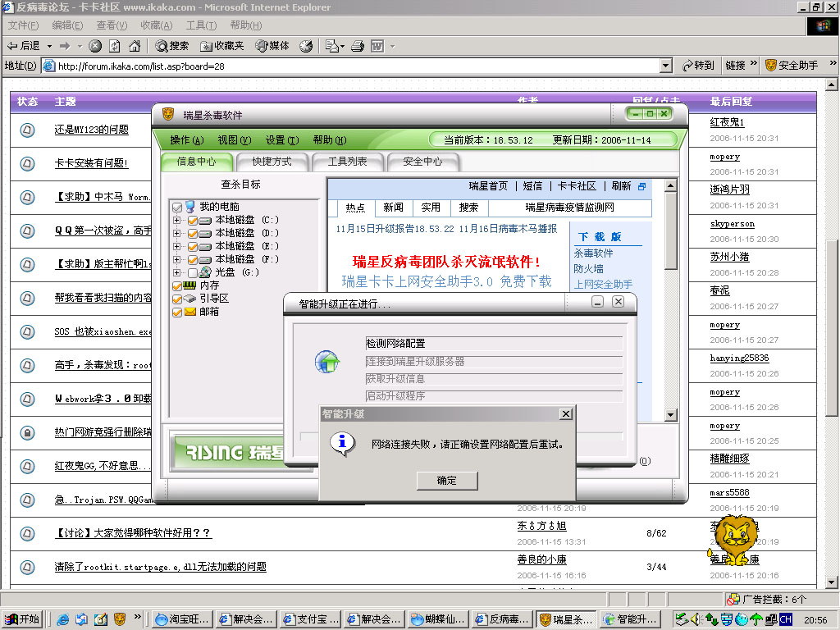Screen dimensions: 840x630
Task: Click the Print icon in IE toolbar
Action: coord(358,46)
